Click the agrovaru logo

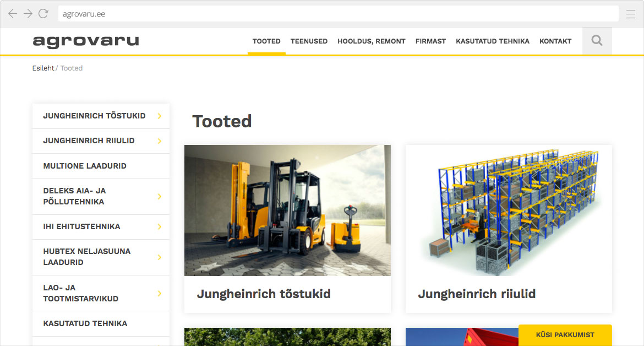86,41
